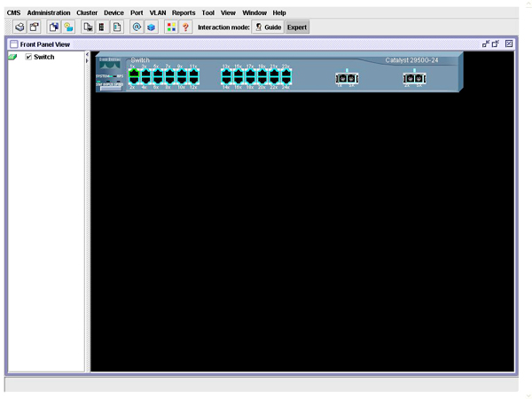Click the green switch icon in tree

click(x=12, y=57)
